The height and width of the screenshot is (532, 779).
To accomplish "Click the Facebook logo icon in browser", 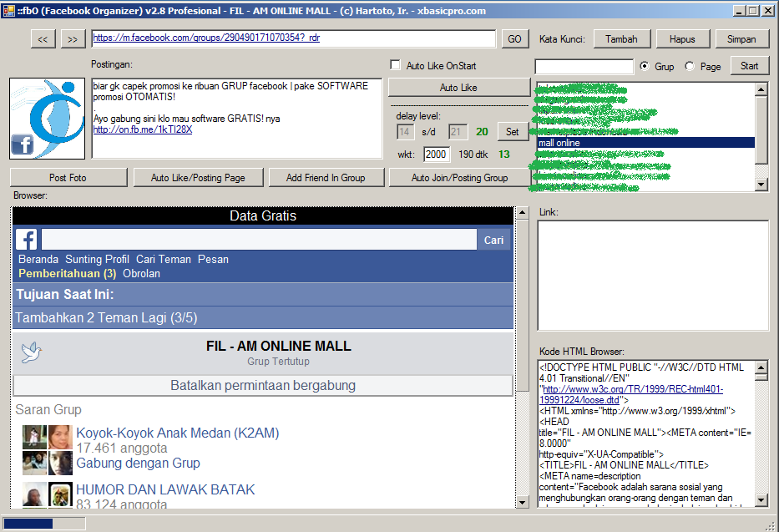I will [x=27, y=240].
